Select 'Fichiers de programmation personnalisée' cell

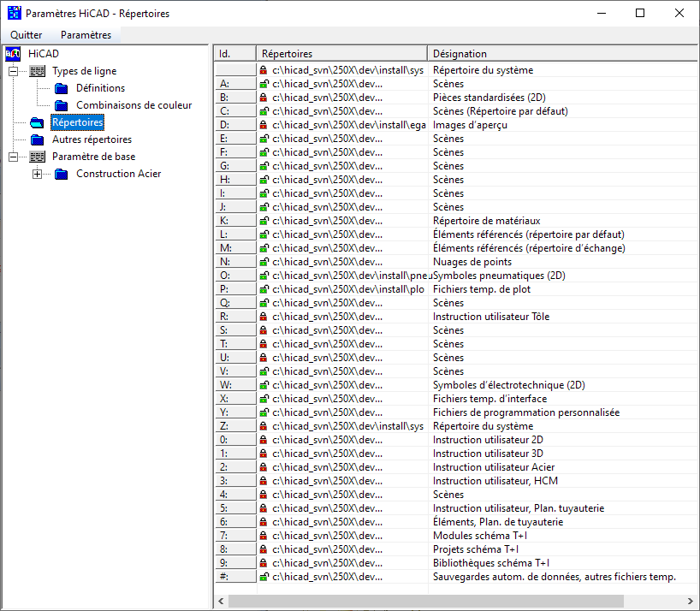click(526, 412)
